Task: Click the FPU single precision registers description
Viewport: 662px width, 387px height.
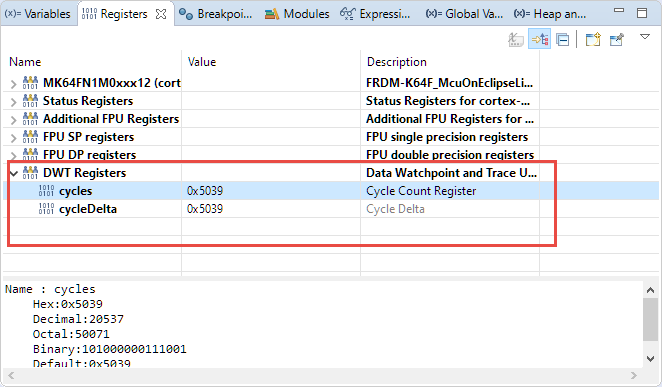Action: click(447, 137)
